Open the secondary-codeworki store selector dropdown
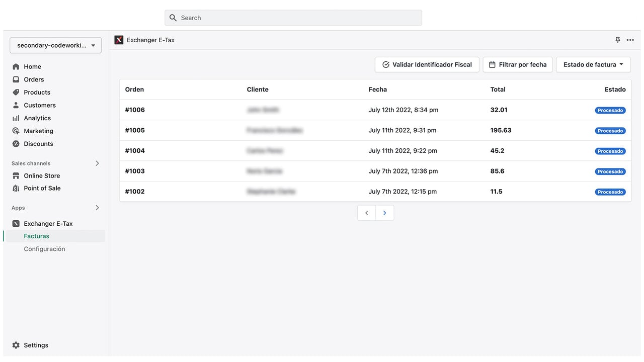Viewport: 644px width, 362px height. tap(55, 45)
